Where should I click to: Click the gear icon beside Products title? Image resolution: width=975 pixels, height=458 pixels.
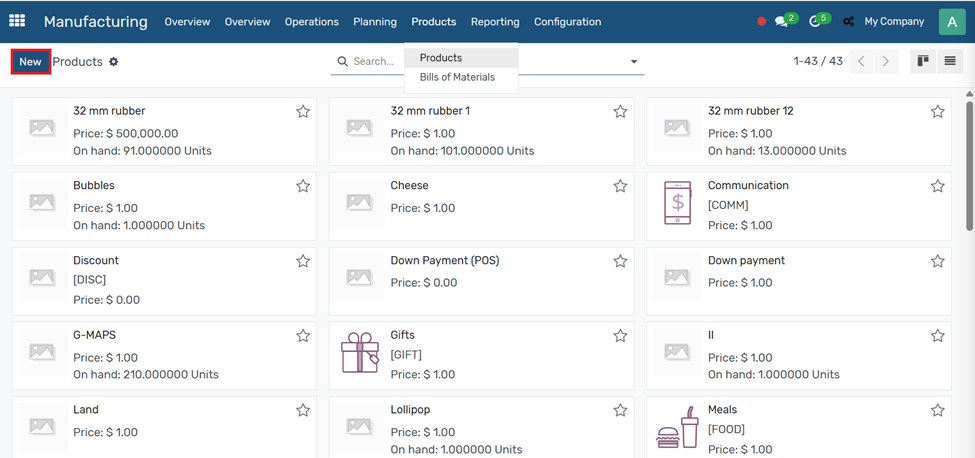[114, 62]
